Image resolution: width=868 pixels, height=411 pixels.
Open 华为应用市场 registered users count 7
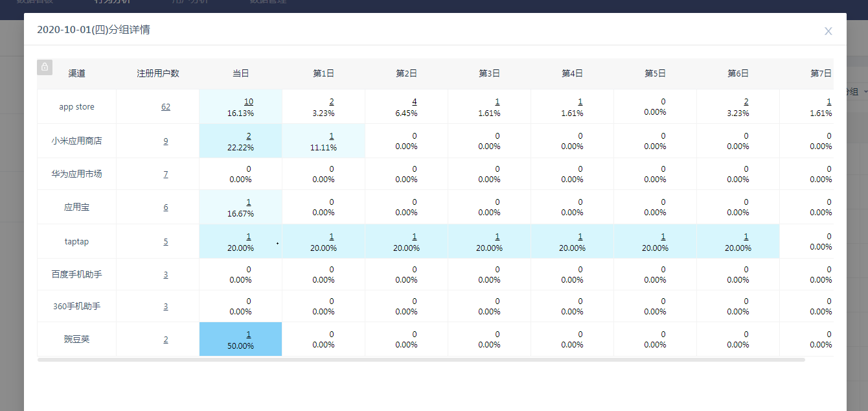click(166, 174)
